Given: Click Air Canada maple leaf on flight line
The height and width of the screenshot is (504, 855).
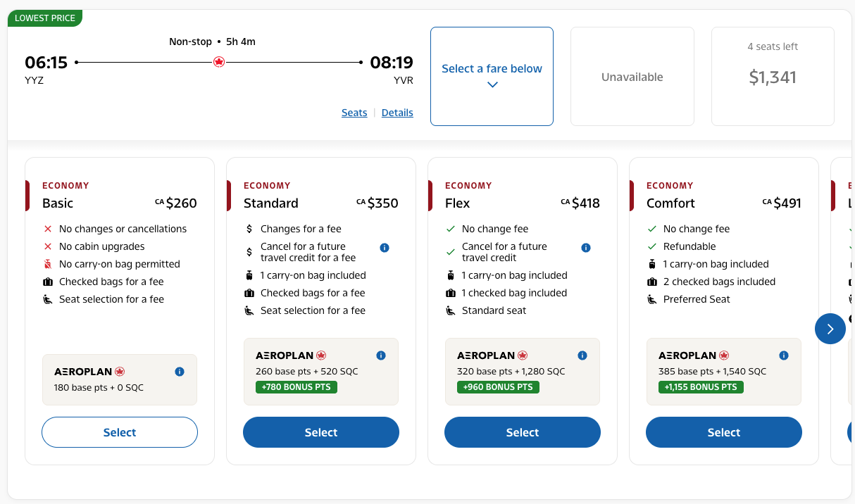Looking at the screenshot, I should point(219,62).
